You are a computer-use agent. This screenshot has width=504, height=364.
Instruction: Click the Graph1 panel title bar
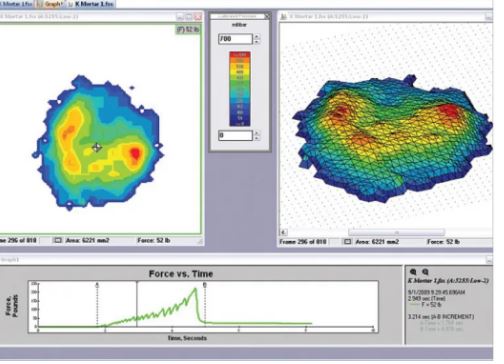[x=247, y=259]
